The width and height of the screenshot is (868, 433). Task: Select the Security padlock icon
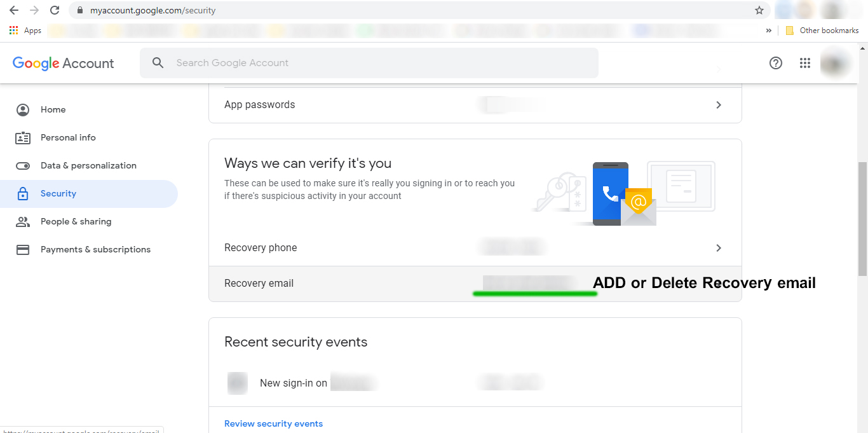pos(23,193)
